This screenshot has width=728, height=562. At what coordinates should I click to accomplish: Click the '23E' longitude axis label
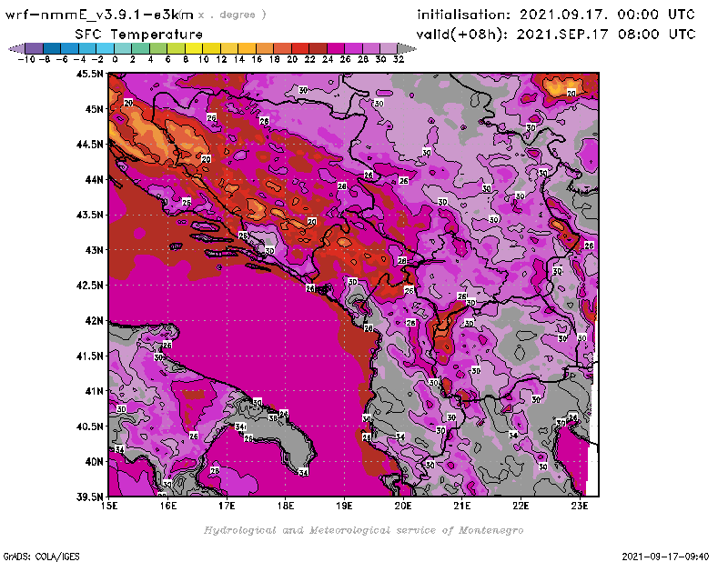click(x=580, y=506)
